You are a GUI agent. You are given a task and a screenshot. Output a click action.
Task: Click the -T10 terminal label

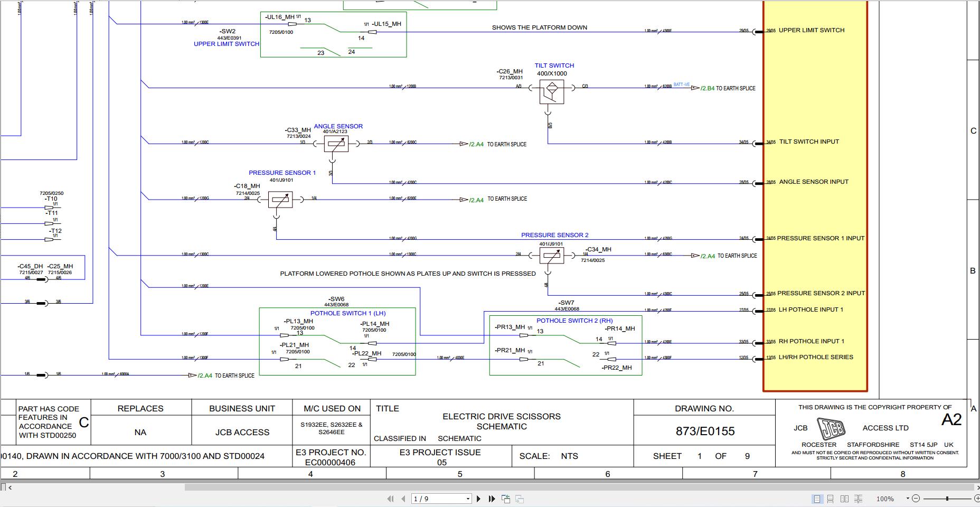tap(51, 199)
